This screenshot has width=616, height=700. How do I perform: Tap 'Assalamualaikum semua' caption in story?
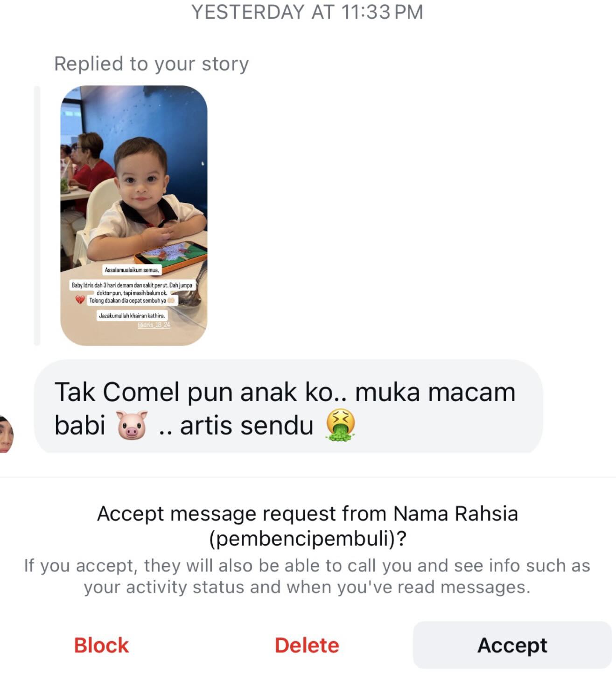coord(132,270)
